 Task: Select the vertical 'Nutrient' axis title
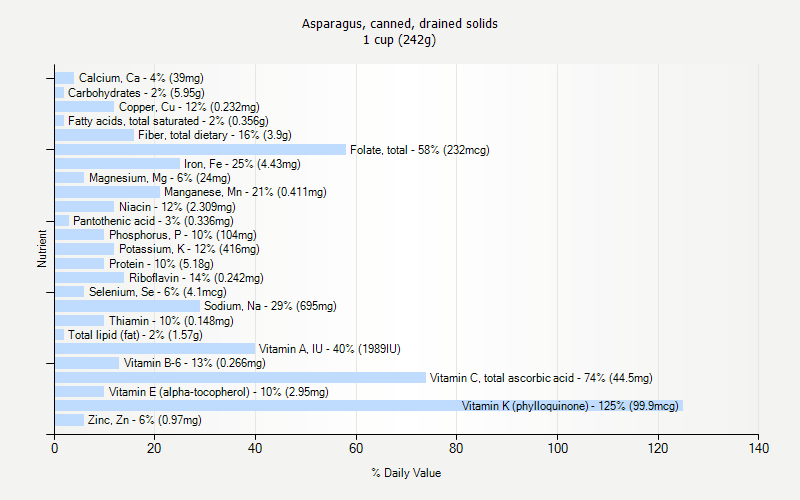tap(42, 248)
